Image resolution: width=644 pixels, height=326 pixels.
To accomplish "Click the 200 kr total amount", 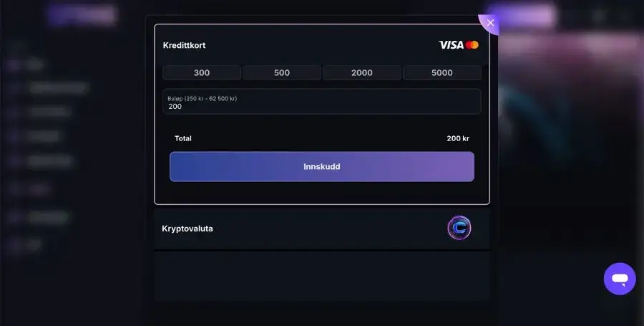I will (458, 138).
